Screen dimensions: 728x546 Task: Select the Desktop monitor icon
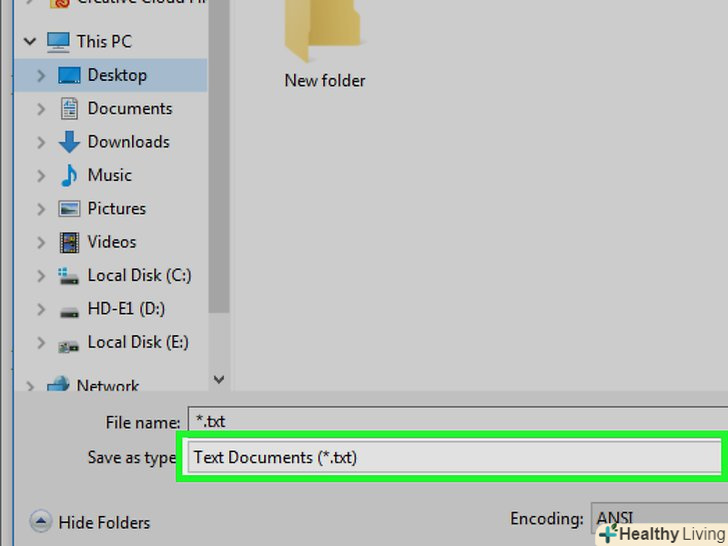tap(69, 75)
